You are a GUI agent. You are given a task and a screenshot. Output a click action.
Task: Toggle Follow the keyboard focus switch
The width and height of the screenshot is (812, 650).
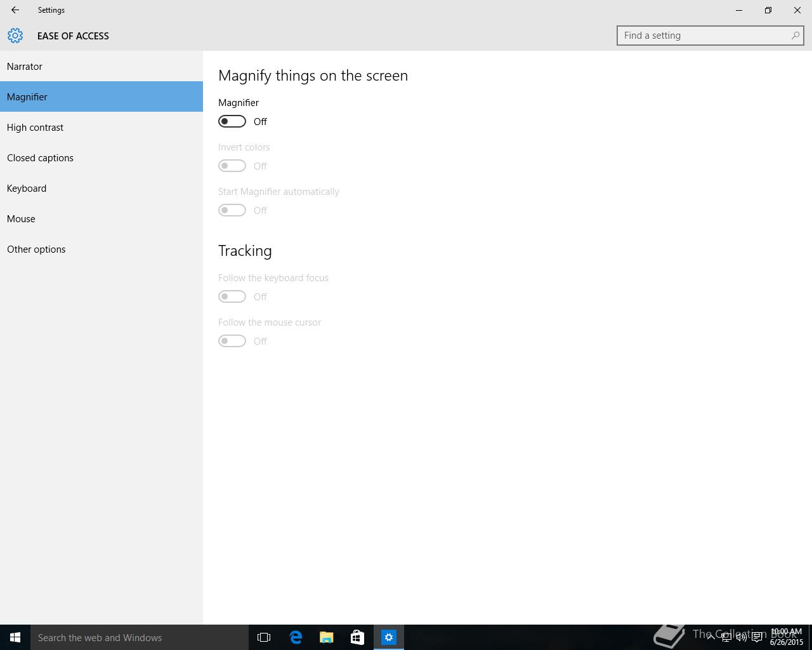point(232,296)
